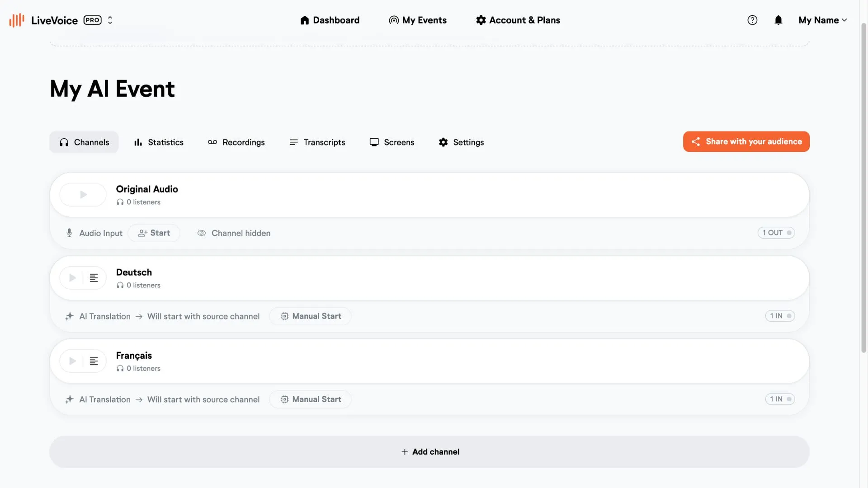This screenshot has width=868, height=488.
Task: Click the LiveVoice logo icon
Action: click(x=17, y=20)
